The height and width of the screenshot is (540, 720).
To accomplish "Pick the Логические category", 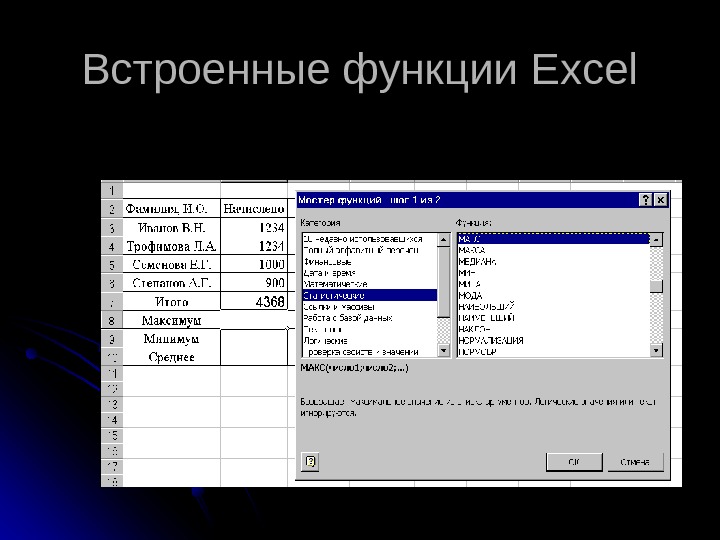I will [x=370, y=341].
